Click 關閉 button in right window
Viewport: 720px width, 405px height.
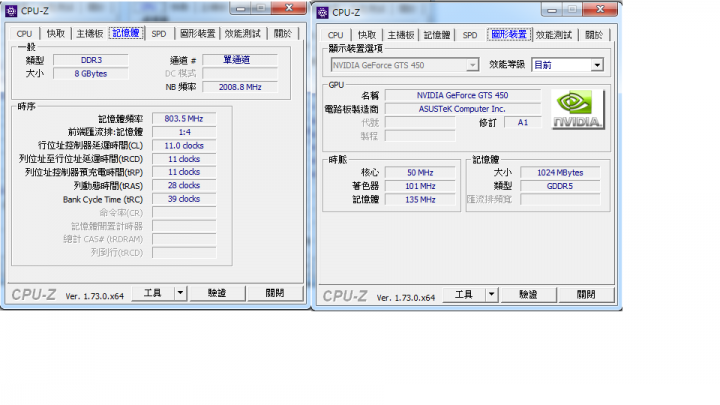tap(586, 294)
